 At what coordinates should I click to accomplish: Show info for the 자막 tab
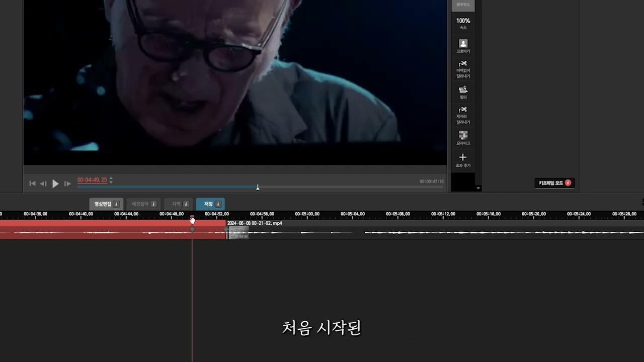(186, 204)
